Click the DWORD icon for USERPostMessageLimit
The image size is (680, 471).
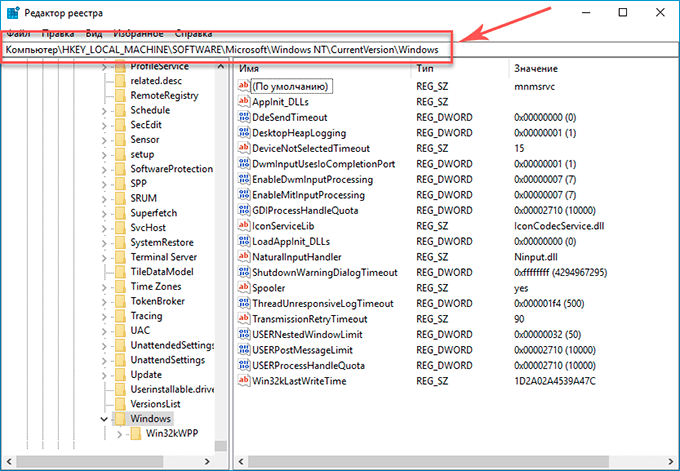click(244, 350)
